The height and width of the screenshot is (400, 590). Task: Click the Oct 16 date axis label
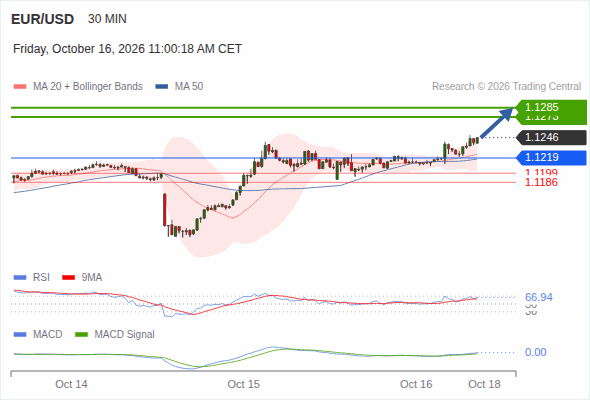click(x=416, y=385)
